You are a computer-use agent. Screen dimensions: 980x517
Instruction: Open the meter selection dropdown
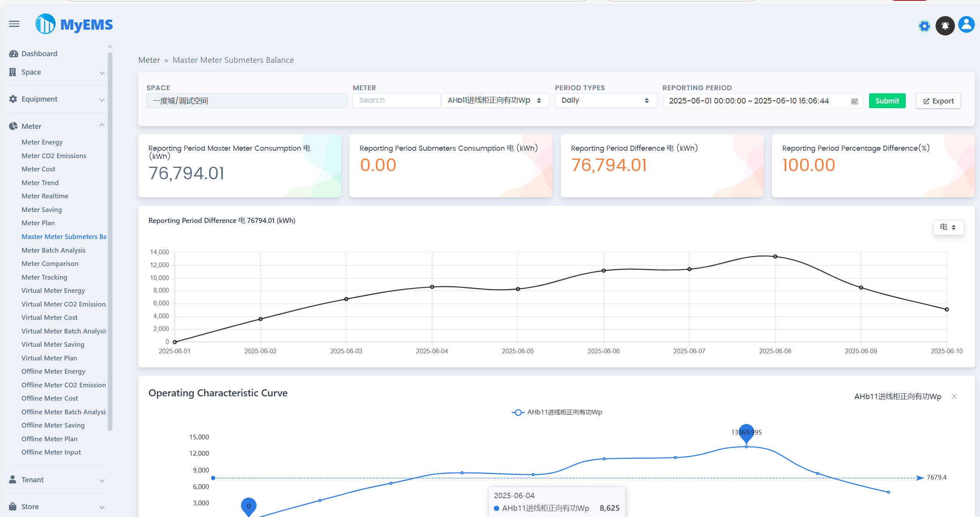tap(494, 101)
